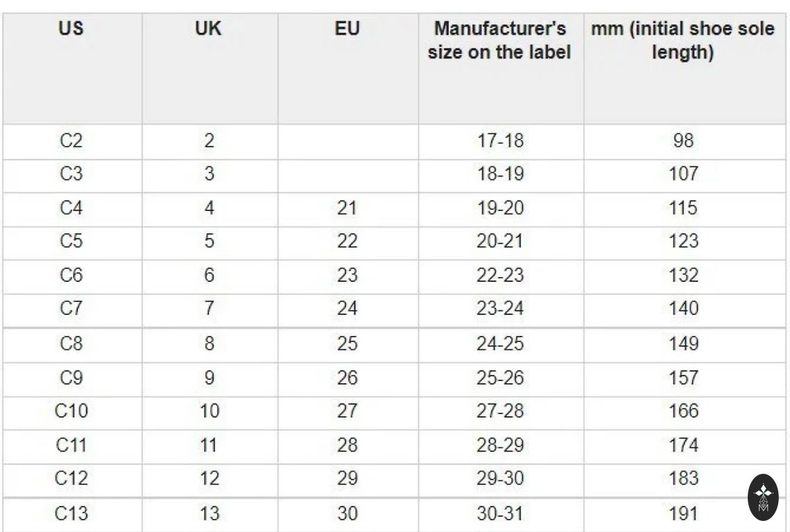Select the 140 mm sole length cell
This screenshot has height=532, width=790.
683,309
